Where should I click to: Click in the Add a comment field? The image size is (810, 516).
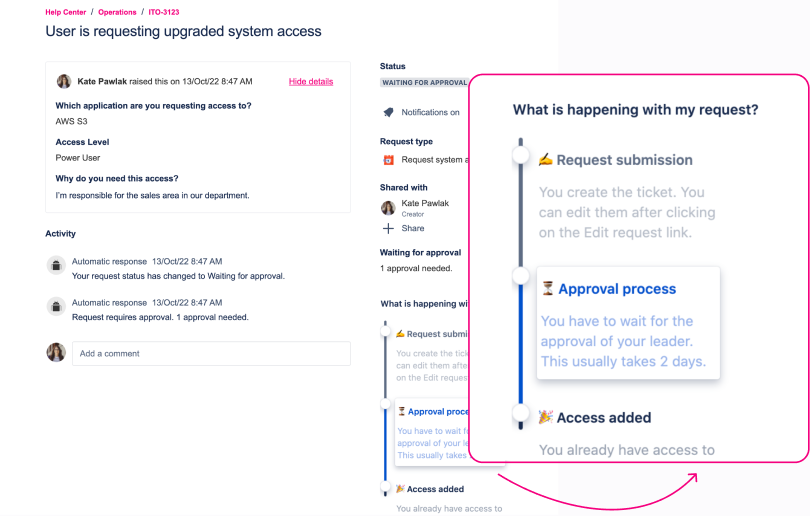[x=211, y=353]
